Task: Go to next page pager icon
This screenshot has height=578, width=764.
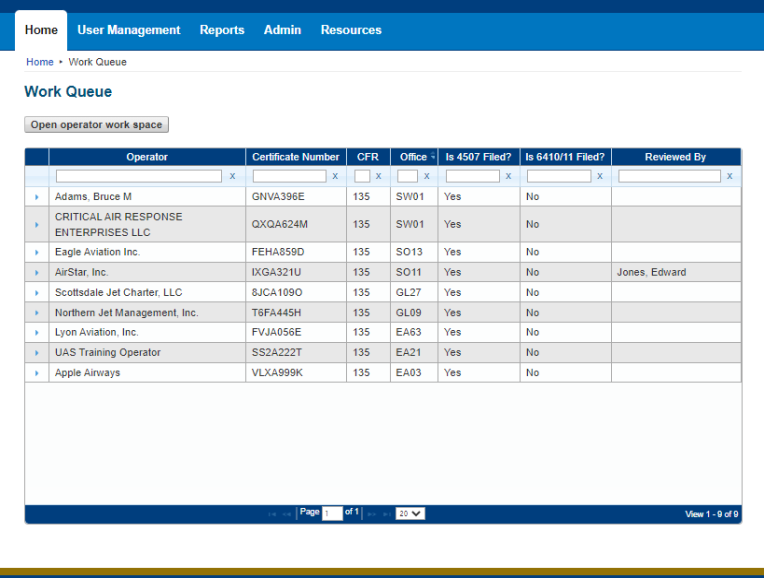Action: point(372,514)
